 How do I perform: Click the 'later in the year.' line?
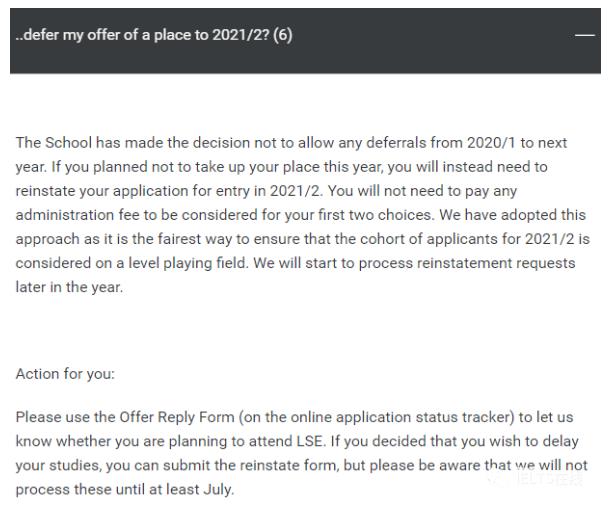(69, 287)
